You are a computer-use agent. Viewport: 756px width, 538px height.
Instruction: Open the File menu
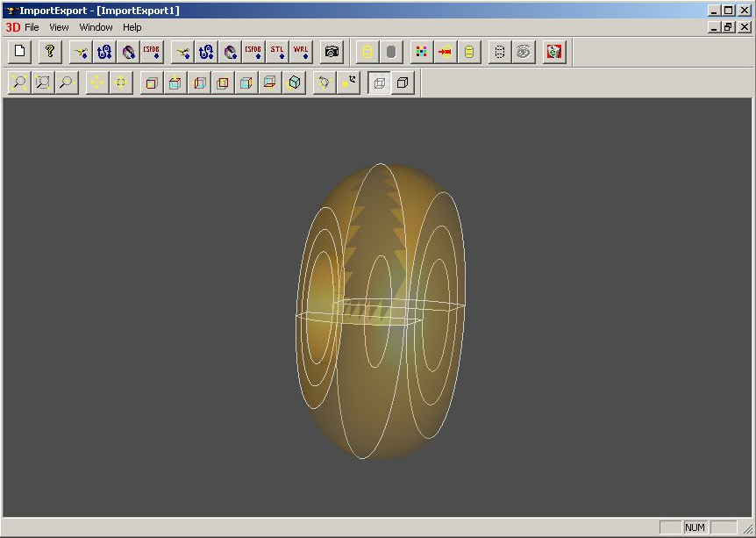[x=32, y=27]
